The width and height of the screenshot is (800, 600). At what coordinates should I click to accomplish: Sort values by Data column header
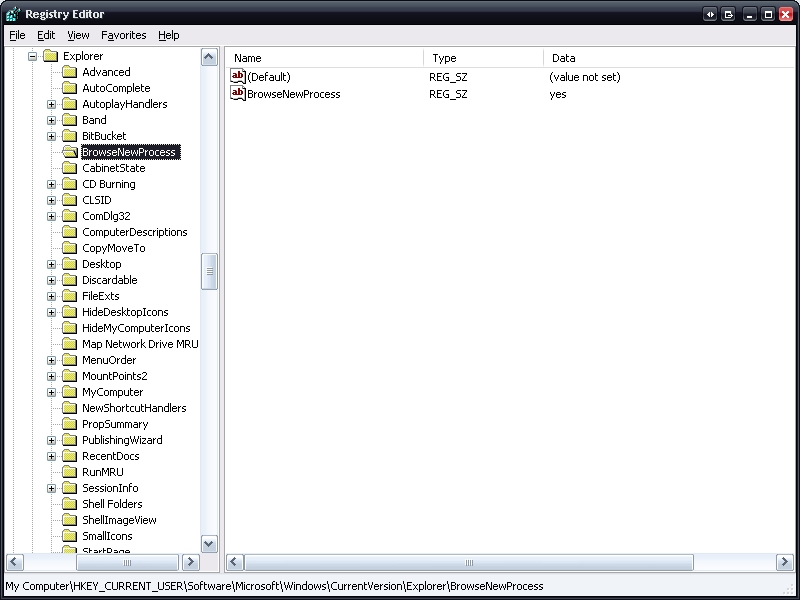[x=668, y=58]
